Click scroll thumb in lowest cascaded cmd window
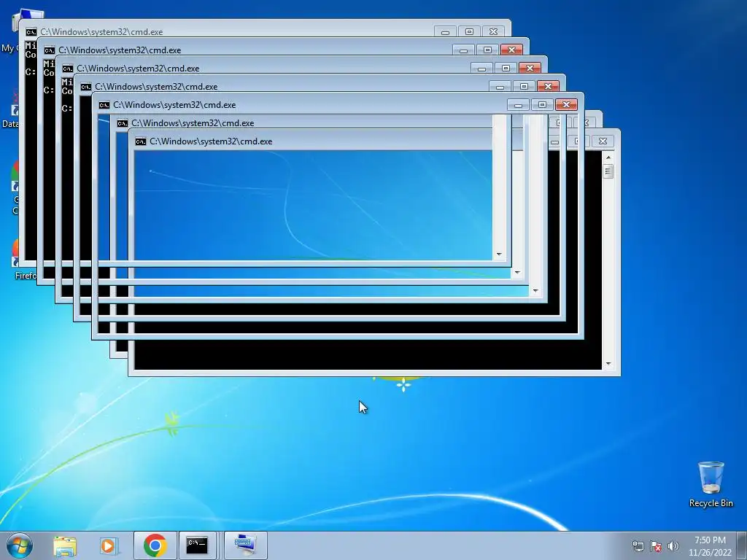This screenshot has height=560, width=747. (x=608, y=171)
